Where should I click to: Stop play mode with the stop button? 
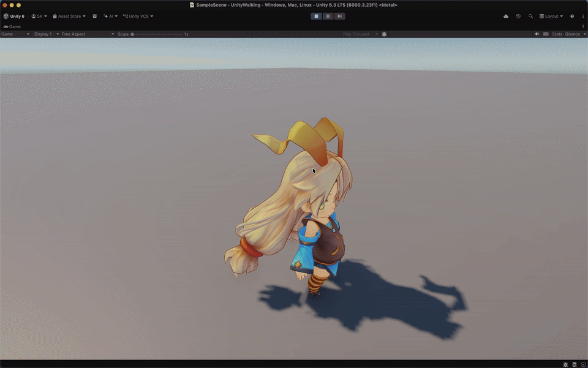[x=316, y=16]
